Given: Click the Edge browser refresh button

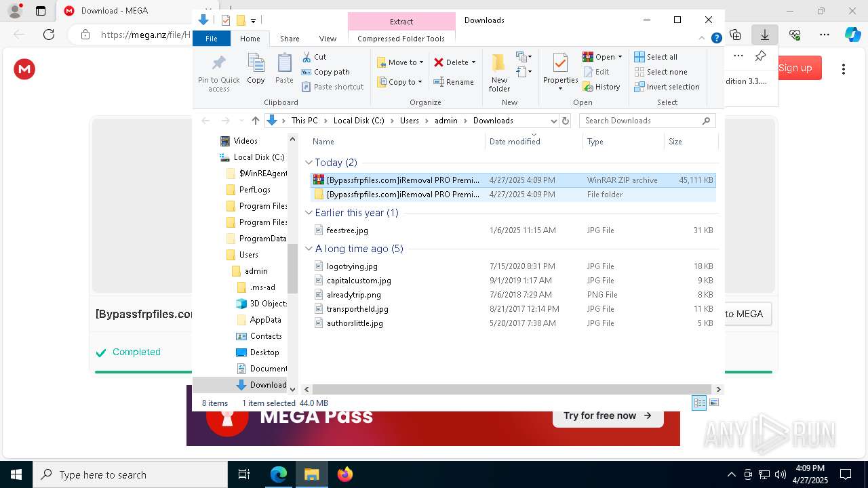Looking at the screenshot, I should (x=49, y=35).
